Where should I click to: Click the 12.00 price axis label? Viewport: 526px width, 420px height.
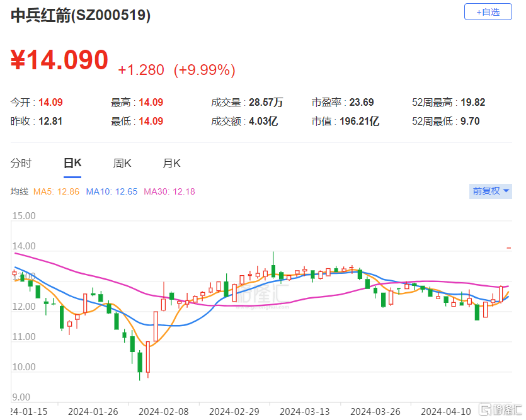click(24, 307)
